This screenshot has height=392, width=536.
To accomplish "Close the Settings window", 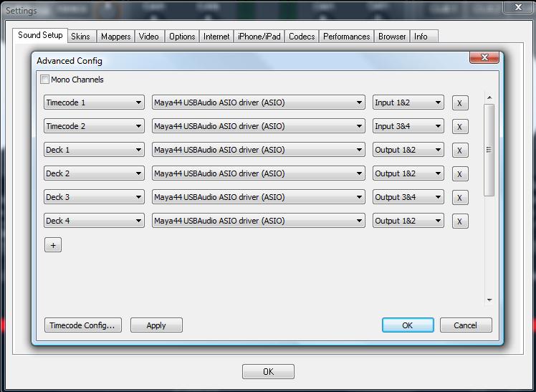I will [x=518, y=7].
